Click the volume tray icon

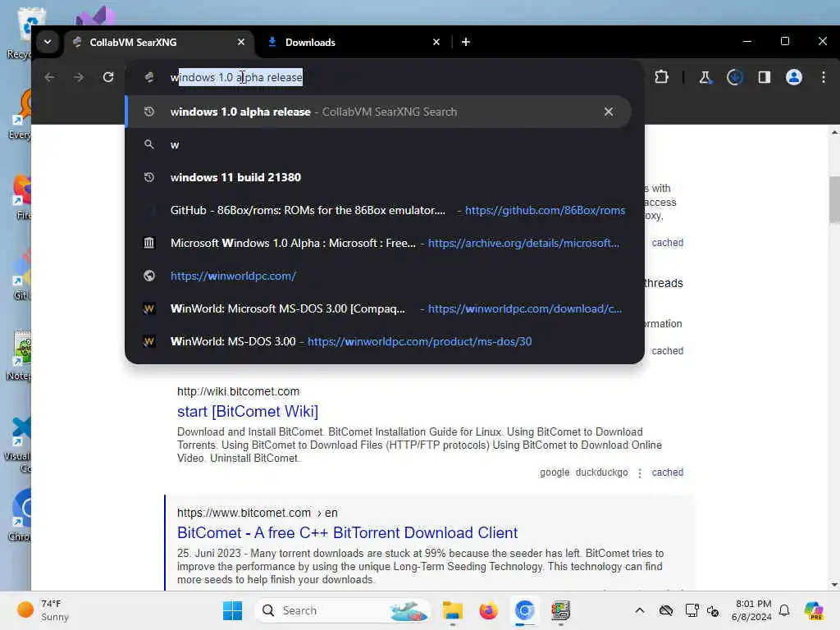[713, 610]
